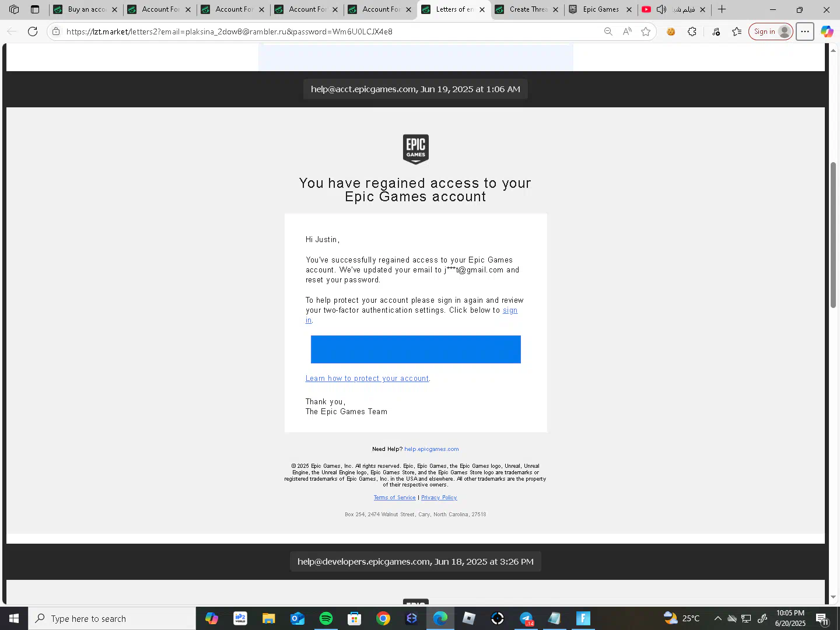
Task: Switch to Create Thread tab
Action: click(x=527, y=9)
